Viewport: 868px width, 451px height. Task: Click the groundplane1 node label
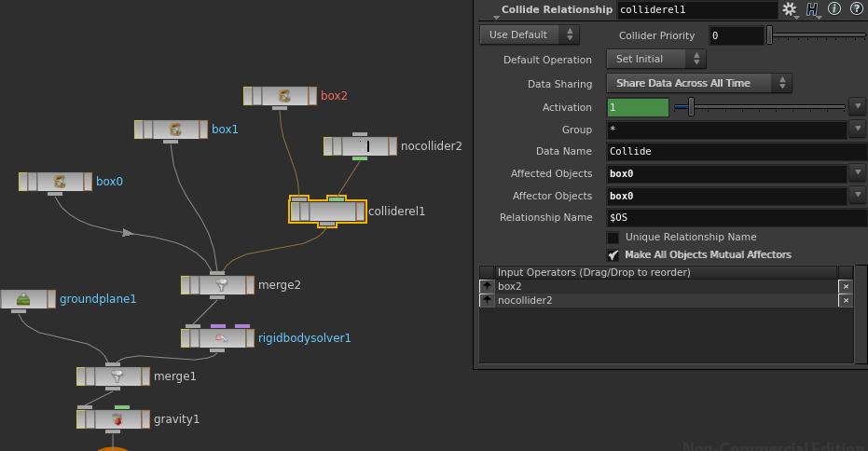(98, 299)
